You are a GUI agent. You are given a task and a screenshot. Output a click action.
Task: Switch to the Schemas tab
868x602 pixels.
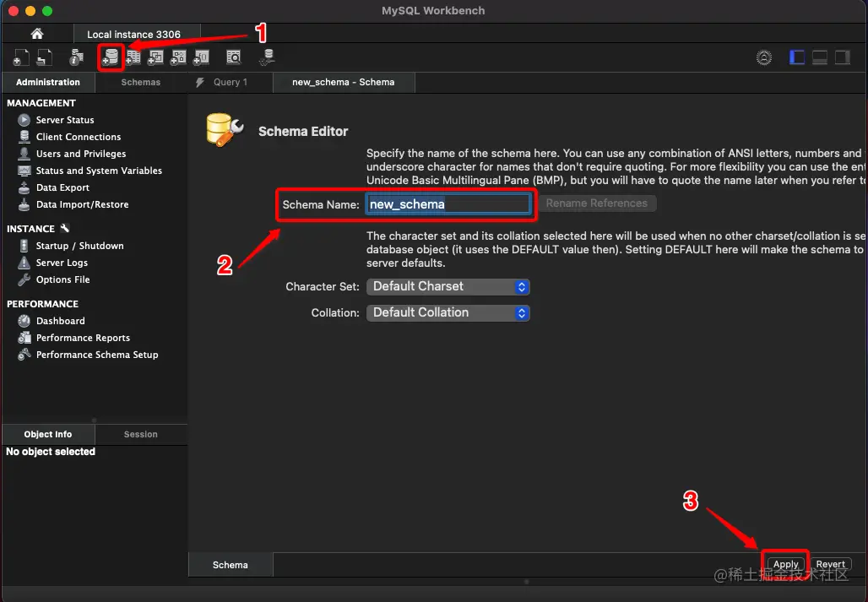[141, 82]
